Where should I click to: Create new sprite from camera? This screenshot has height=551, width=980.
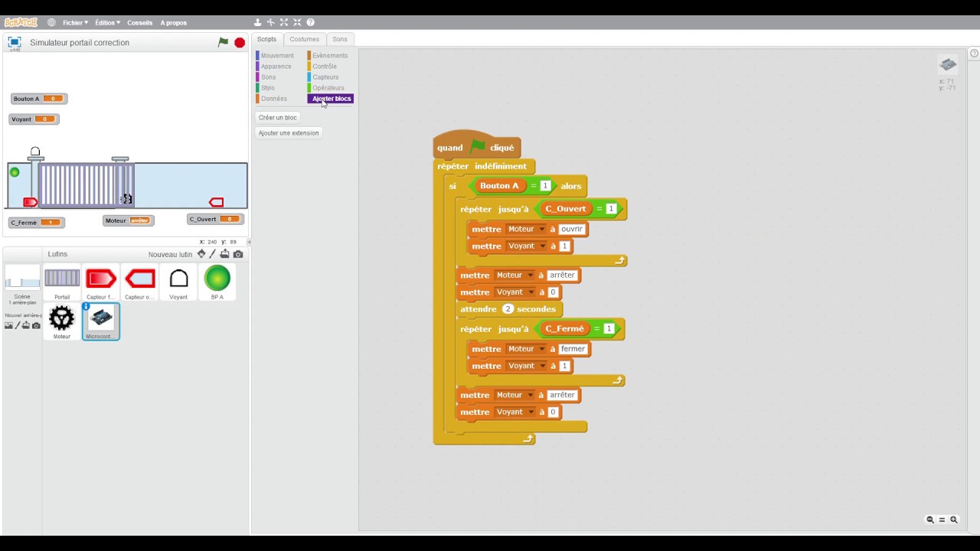[238, 254]
